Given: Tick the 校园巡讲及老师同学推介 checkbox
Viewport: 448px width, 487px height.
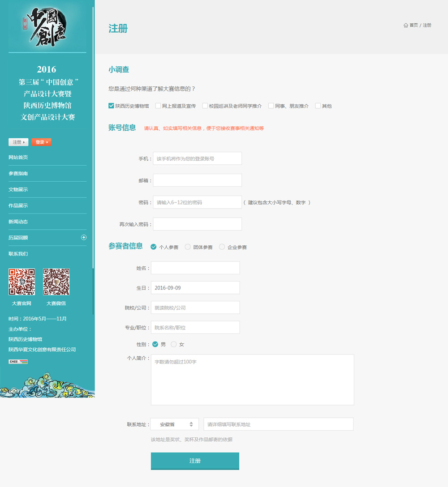Looking at the screenshot, I should (x=205, y=106).
